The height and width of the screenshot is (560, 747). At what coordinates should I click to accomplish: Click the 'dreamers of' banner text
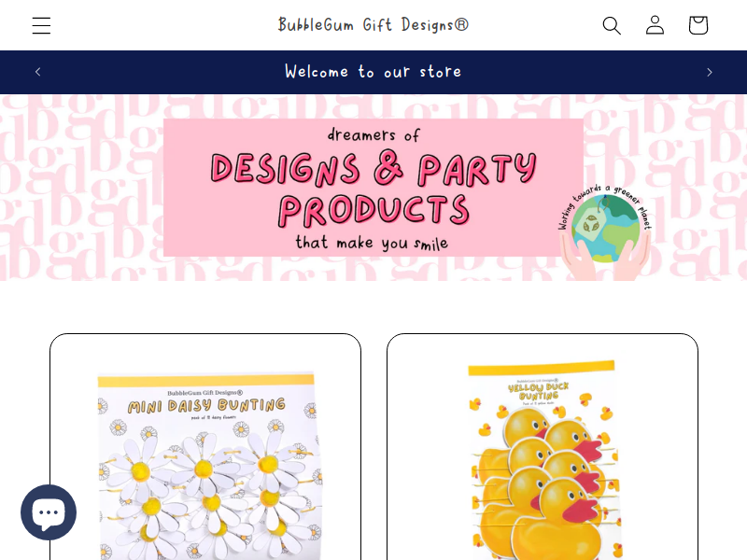click(373, 134)
